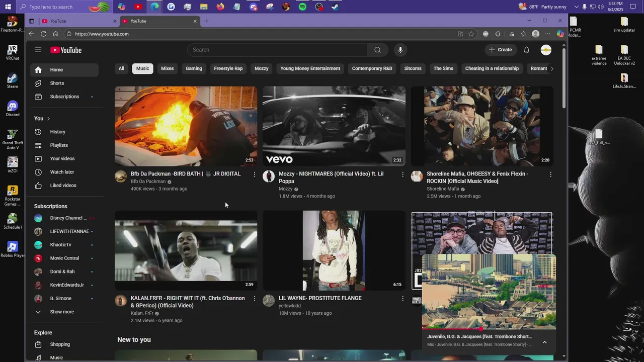Click the Create button

click(500, 50)
